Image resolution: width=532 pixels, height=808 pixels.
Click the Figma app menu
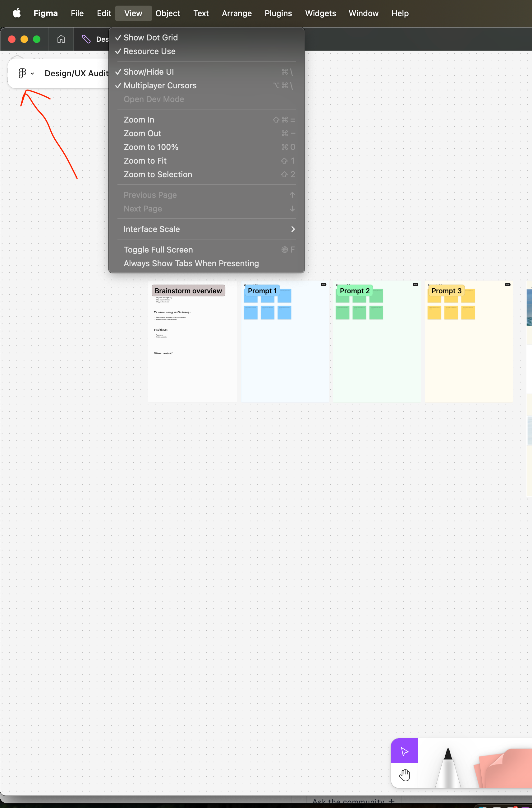point(45,13)
